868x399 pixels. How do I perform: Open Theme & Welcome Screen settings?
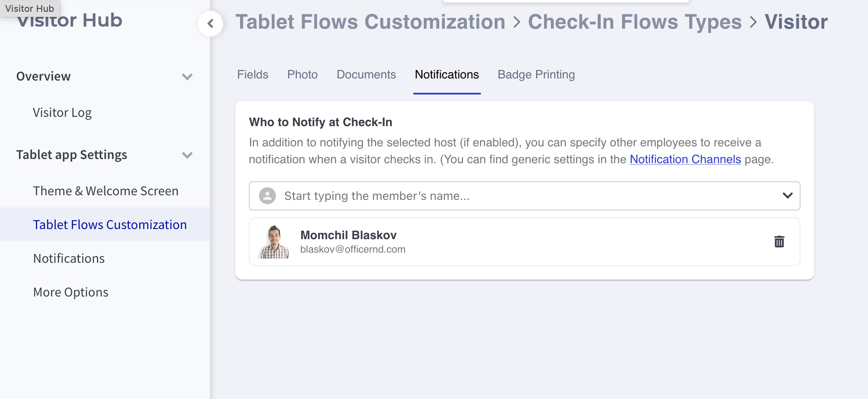106,191
